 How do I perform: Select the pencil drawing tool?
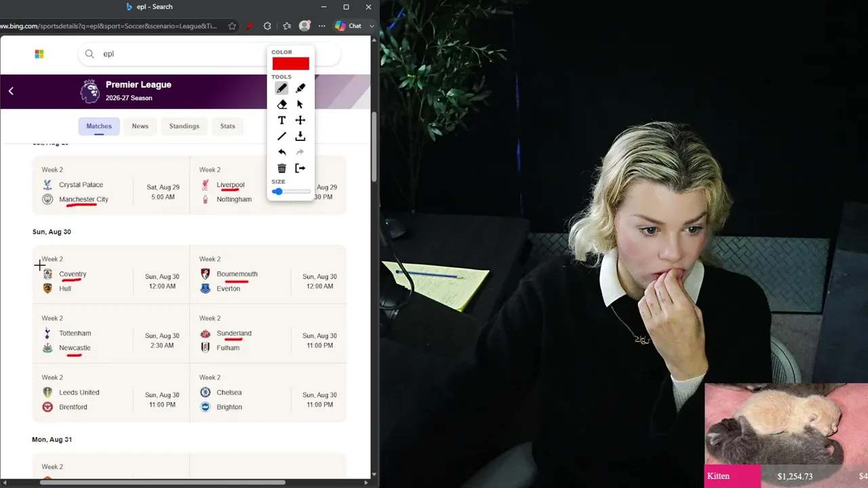click(281, 88)
